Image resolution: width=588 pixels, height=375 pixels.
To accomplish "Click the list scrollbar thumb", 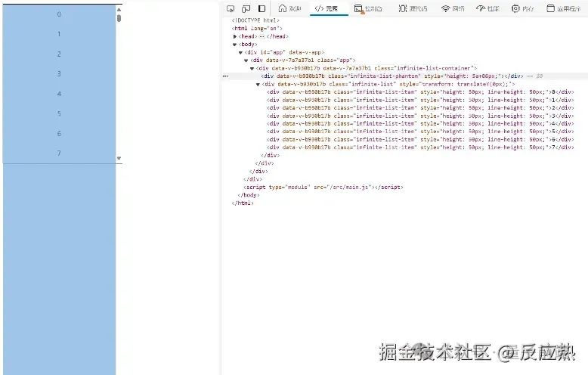I will (x=119, y=18).
